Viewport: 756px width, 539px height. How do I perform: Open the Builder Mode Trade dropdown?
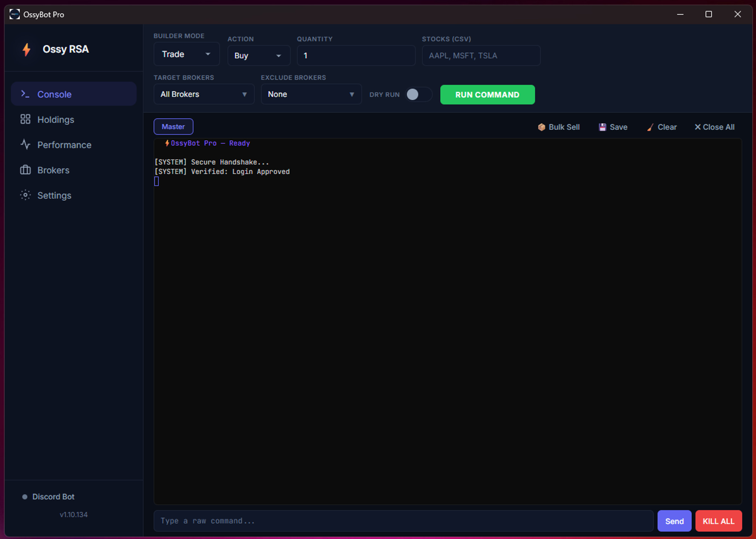(x=186, y=54)
